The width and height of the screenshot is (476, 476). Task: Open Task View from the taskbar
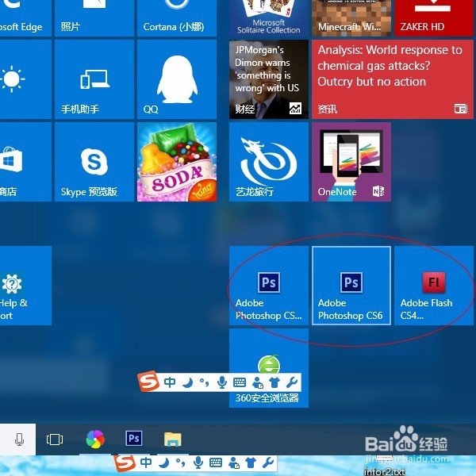(x=55, y=440)
